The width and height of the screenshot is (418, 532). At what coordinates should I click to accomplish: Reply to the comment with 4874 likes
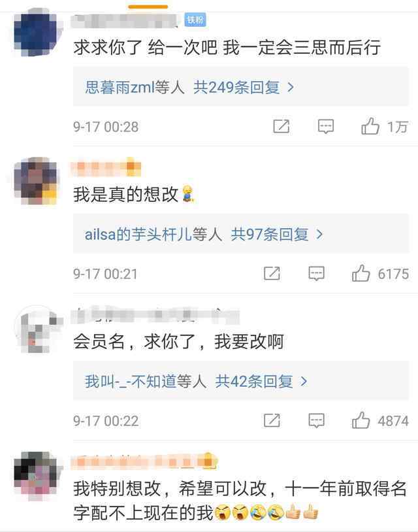point(316,421)
